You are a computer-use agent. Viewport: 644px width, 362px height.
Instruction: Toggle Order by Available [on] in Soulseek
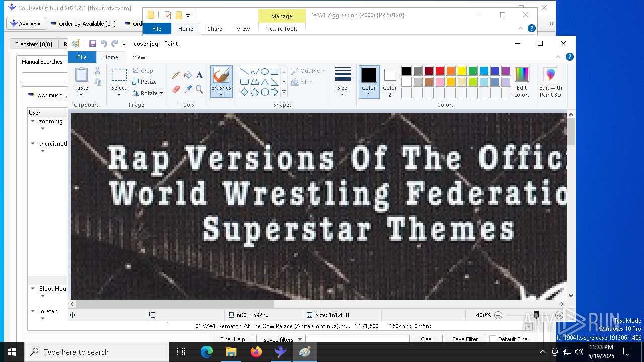point(83,24)
